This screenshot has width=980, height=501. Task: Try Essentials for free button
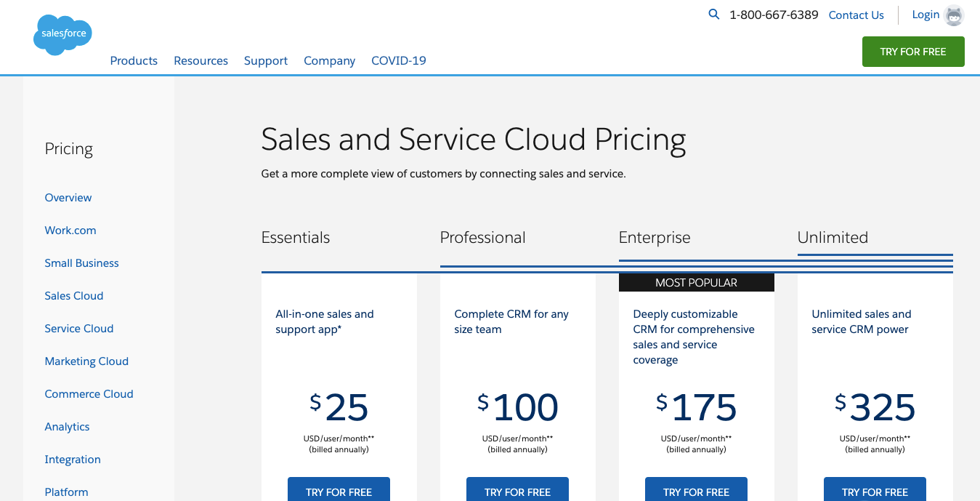(339, 489)
